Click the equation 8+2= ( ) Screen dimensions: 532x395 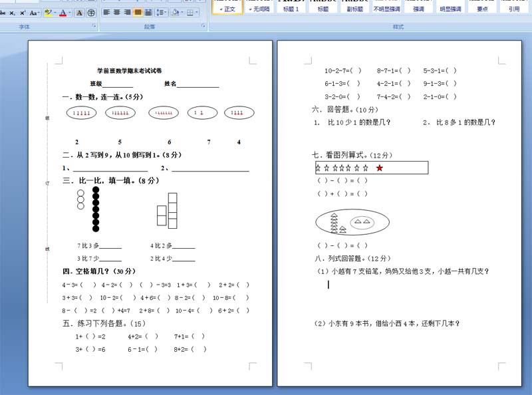coord(190,349)
